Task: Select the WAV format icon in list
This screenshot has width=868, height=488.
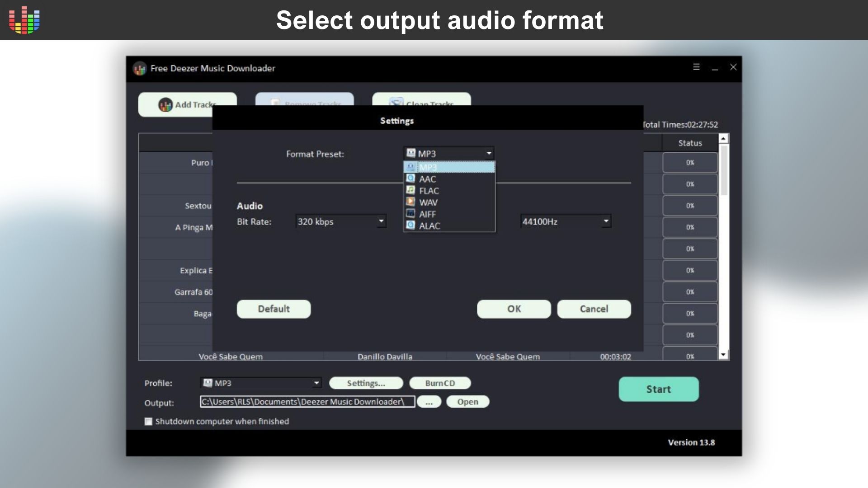Action: [x=410, y=202]
